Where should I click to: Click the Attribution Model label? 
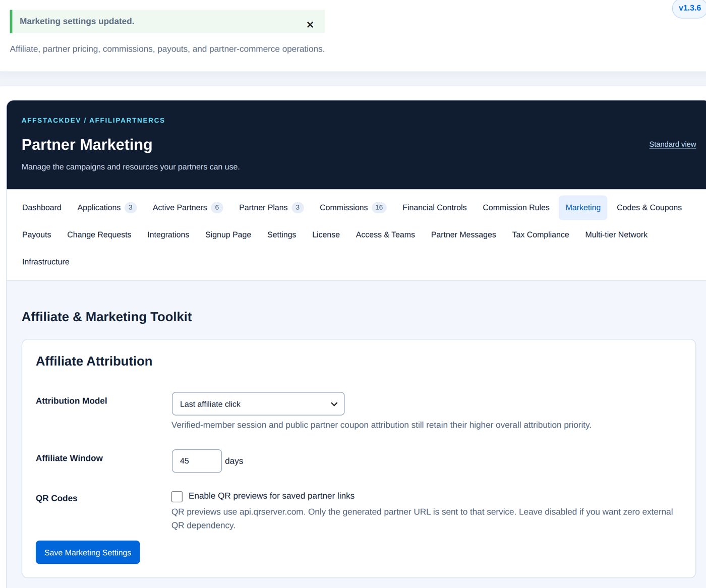pyautogui.click(x=72, y=401)
